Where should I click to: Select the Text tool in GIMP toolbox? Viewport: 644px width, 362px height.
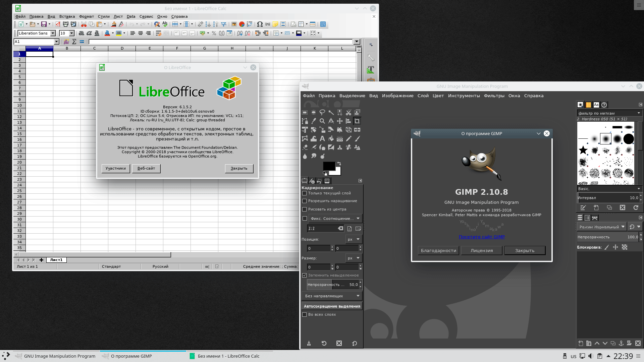tap(322, 138)
